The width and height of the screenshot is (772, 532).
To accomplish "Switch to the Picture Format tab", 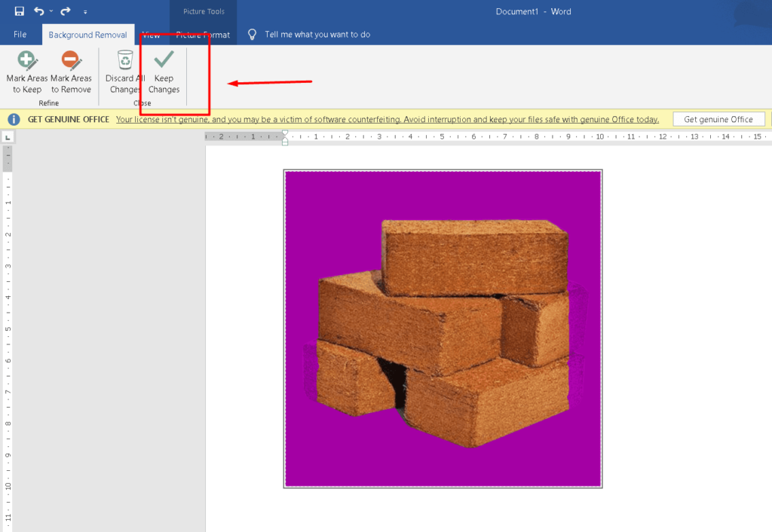I will 203,35.
